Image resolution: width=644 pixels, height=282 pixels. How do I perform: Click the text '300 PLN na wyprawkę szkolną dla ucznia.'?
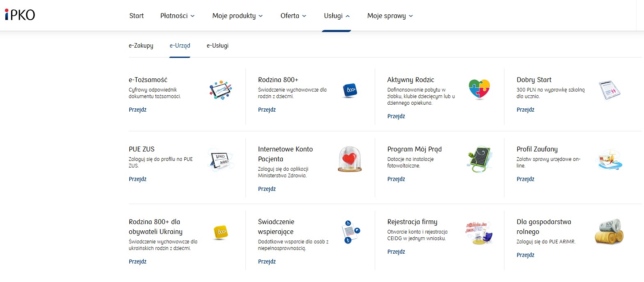(550, 93)
